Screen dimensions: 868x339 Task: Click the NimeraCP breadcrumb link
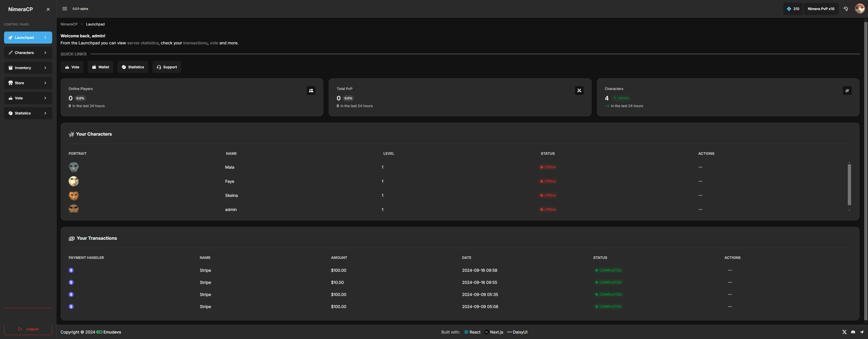point(69,24)
